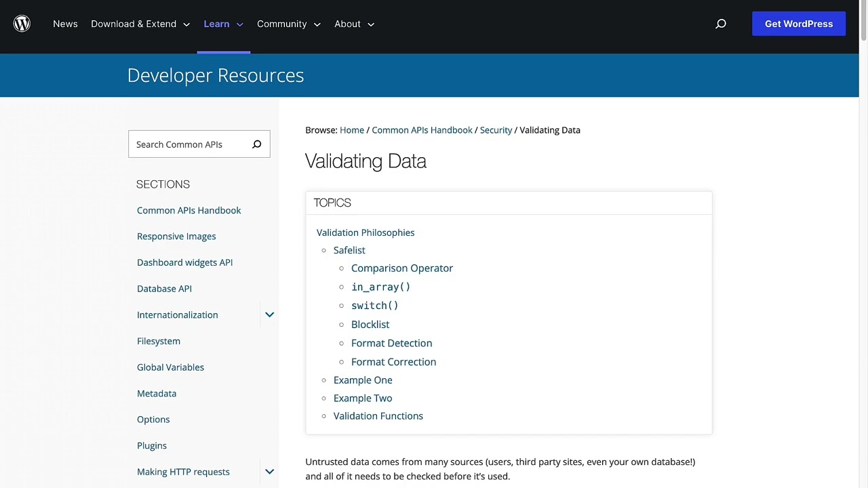Click the WordPress logo icon
The image size is (868, 488).
(x=22, y=24)
